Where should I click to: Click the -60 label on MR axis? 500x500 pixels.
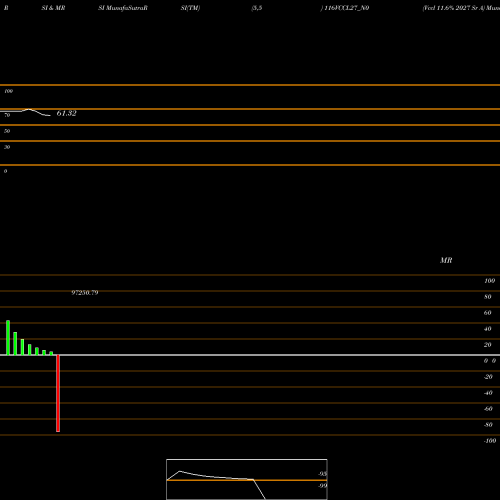point(488,409)
